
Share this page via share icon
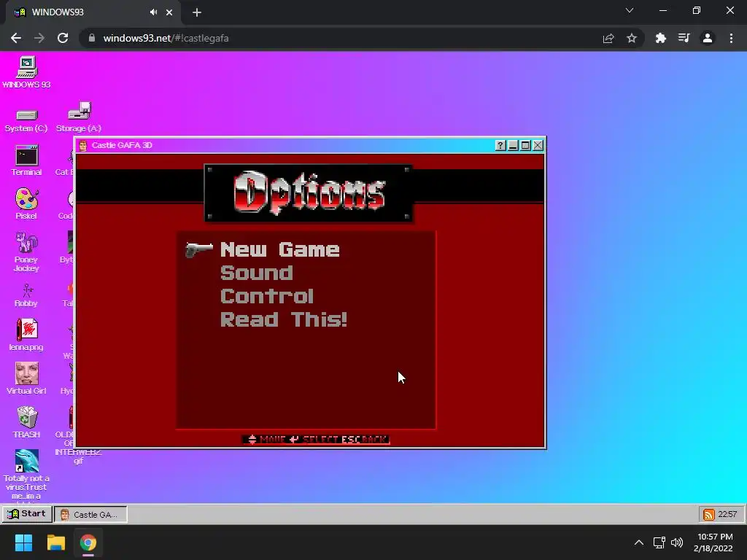click(x=608, y=38)
